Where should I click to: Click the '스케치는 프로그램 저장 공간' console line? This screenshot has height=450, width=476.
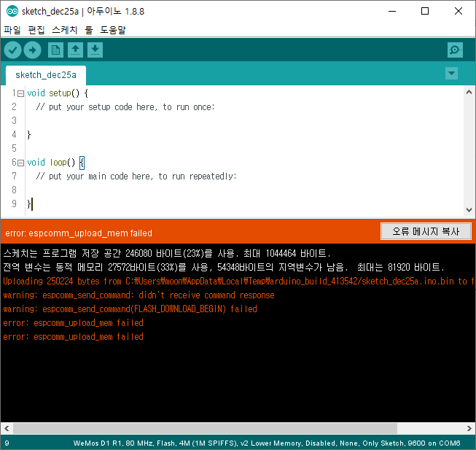coord(167,253)
